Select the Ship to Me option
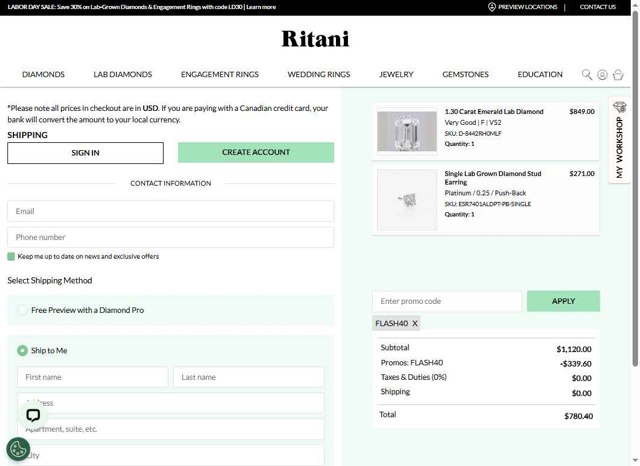The width and height of the screenshot is (640, 466). [22, 350]
